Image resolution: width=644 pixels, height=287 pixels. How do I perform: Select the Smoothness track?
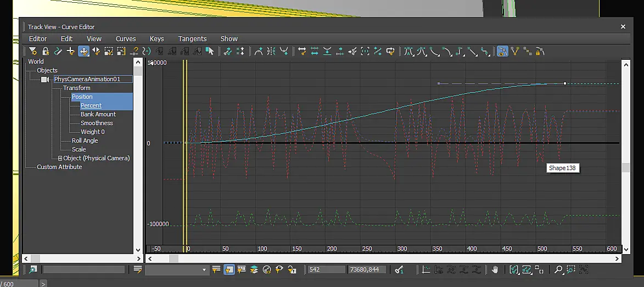pyautogui.click(x=97, y=123)
